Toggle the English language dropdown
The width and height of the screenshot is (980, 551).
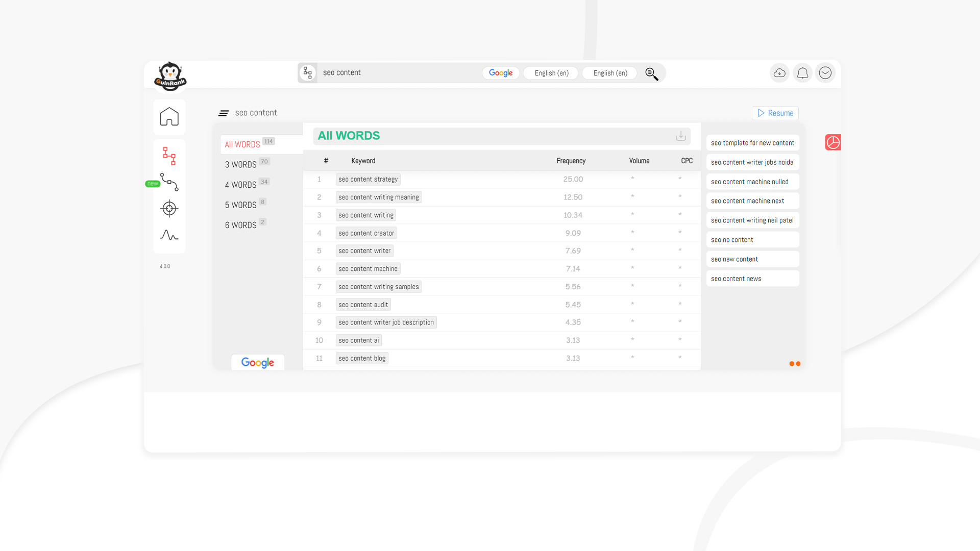coord(551,72)
